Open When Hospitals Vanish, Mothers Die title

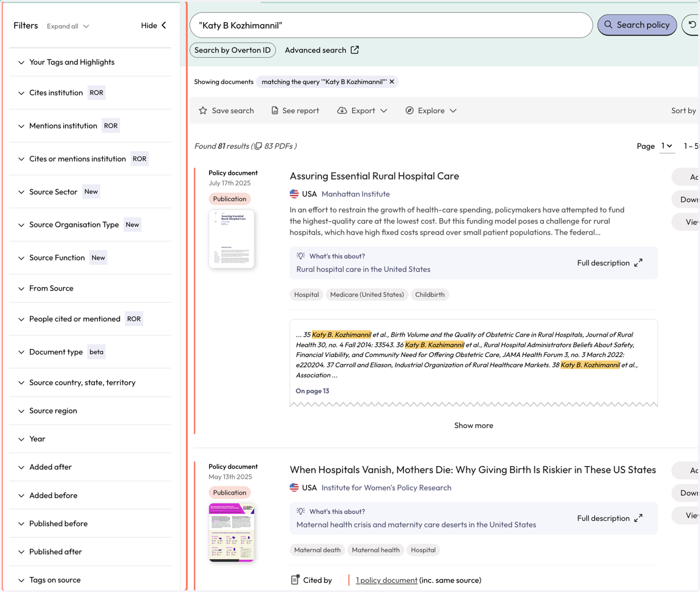(x=473, y=470)
